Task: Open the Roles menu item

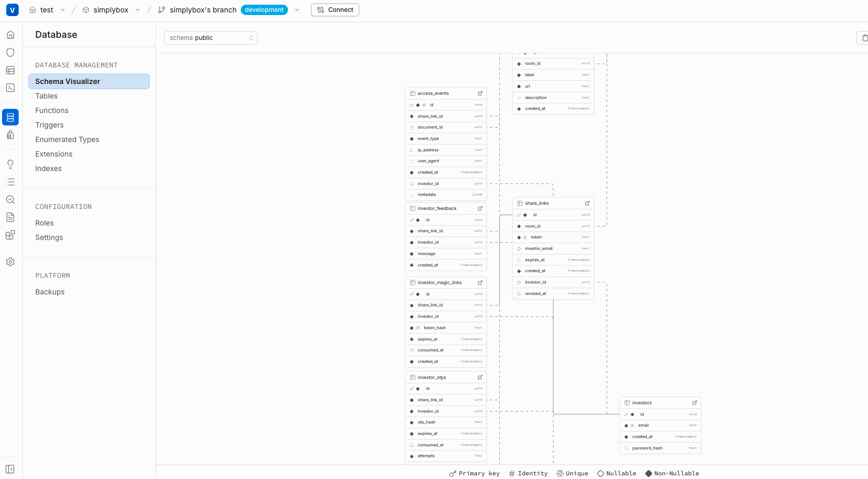Action: coord(45,223)
